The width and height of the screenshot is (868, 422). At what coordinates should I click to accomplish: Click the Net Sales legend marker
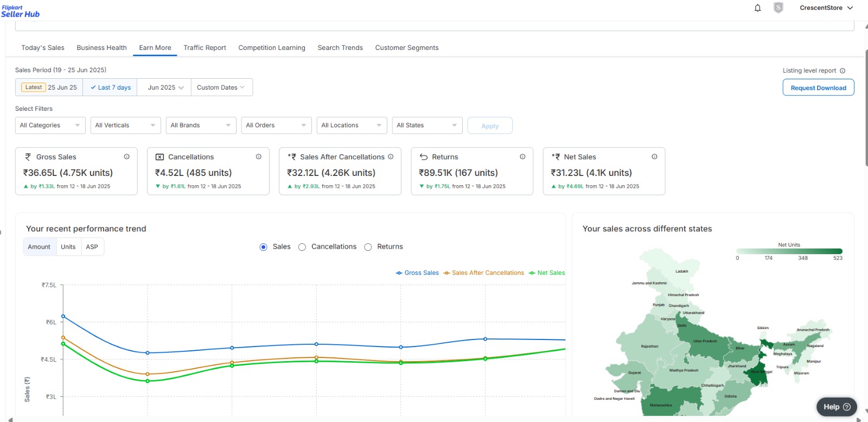pyautogui.click(x=532, y=273)
